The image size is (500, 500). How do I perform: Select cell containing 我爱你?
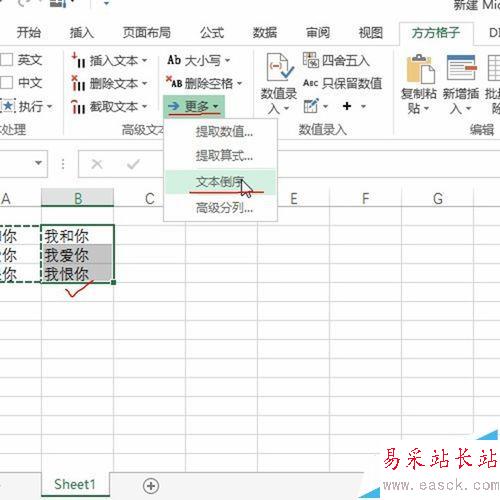pyautogui.click(x=77, y=254)
